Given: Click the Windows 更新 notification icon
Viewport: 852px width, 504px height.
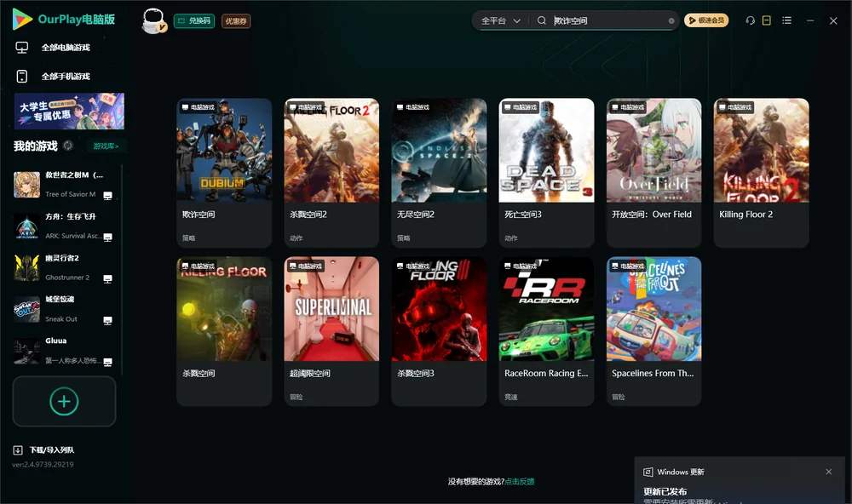Looking at the screenshot, I should [648, 472].
